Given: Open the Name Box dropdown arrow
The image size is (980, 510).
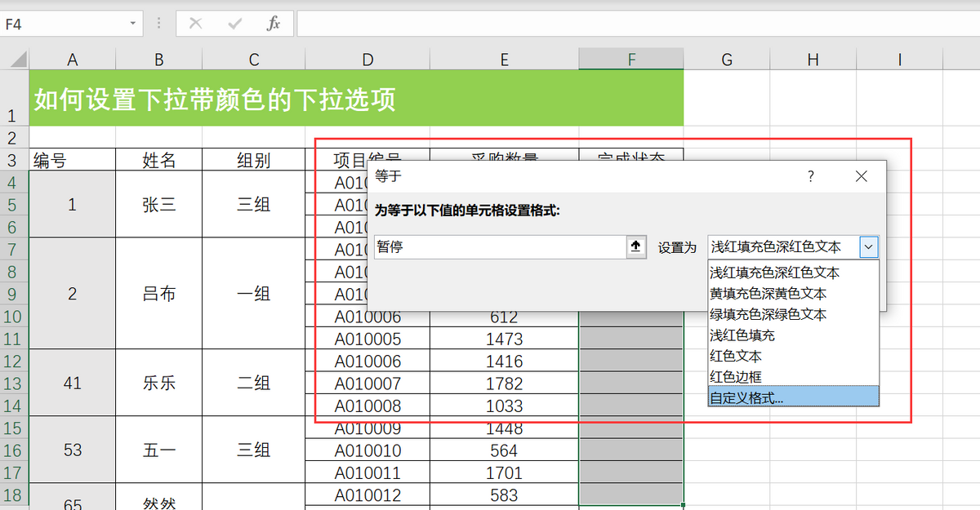Looking at the screenshot, I should 133,24.
